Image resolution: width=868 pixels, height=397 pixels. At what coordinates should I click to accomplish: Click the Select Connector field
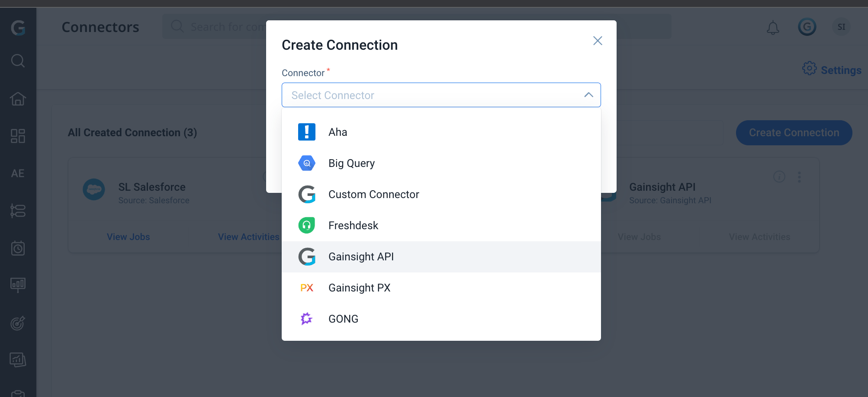(441, 95)
